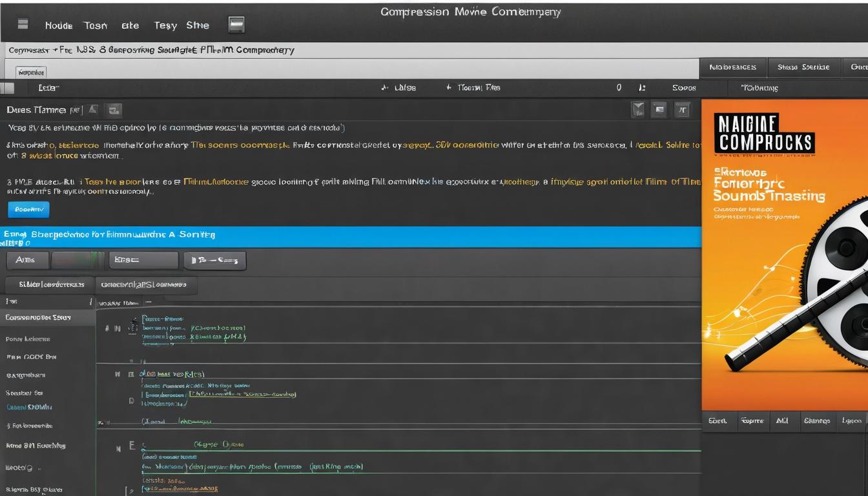The width and height of the screenshot is (868, 496).
Task: Switch to the Mobreaces tab
Action: 733,67
